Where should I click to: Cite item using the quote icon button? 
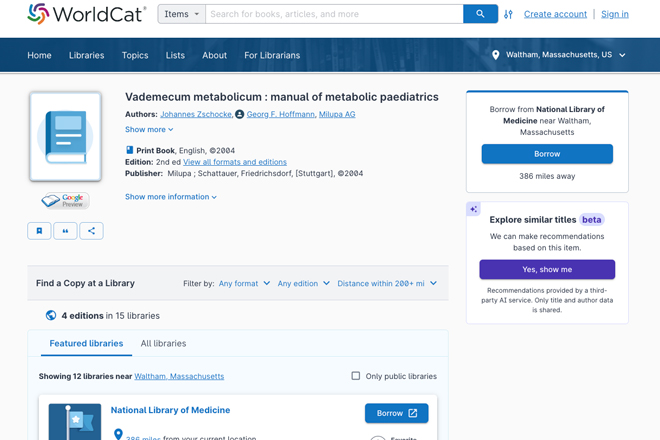(65, 231)
